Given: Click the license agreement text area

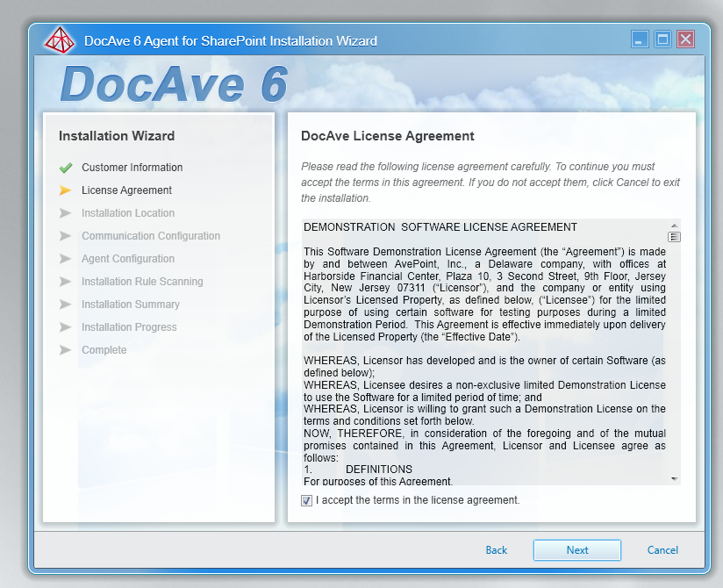Looking at the screenshot, I should pyautogui.click(x=483, y=351).
